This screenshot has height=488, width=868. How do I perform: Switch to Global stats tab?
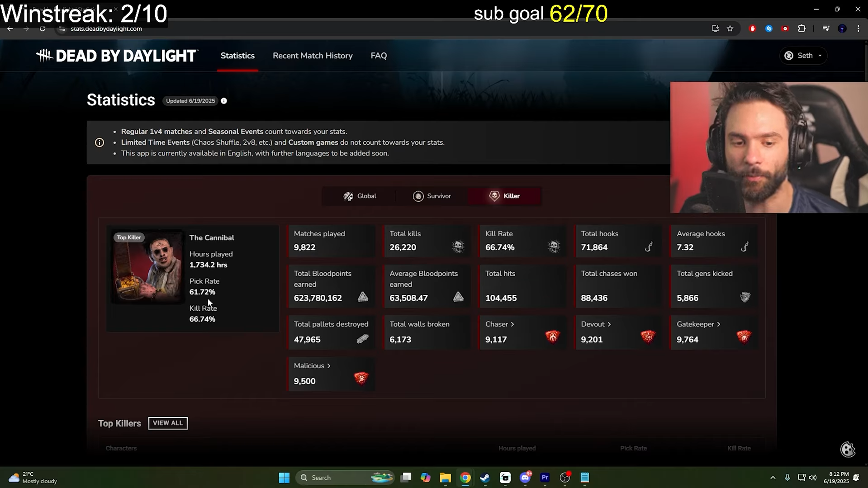[x=360, y=196]
